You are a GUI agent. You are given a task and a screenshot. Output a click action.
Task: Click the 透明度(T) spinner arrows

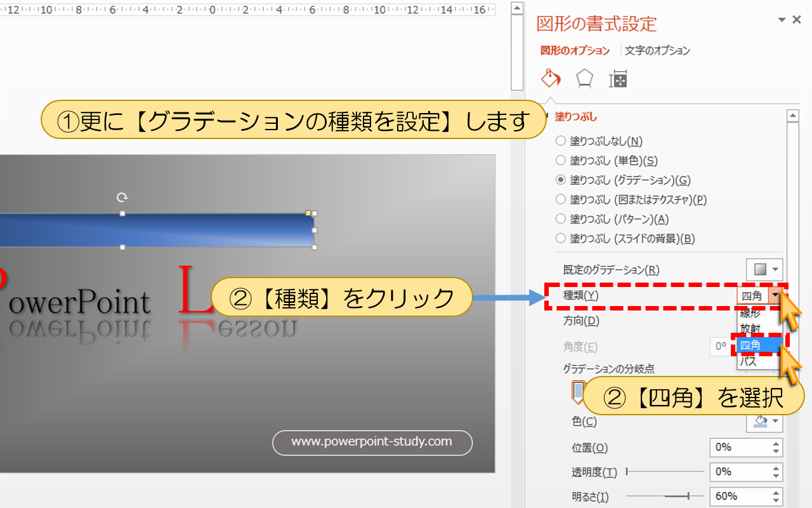776,472
